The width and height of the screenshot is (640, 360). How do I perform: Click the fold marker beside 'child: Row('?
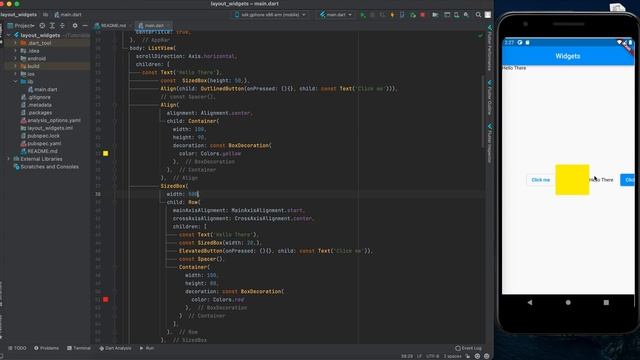[115, 202]
